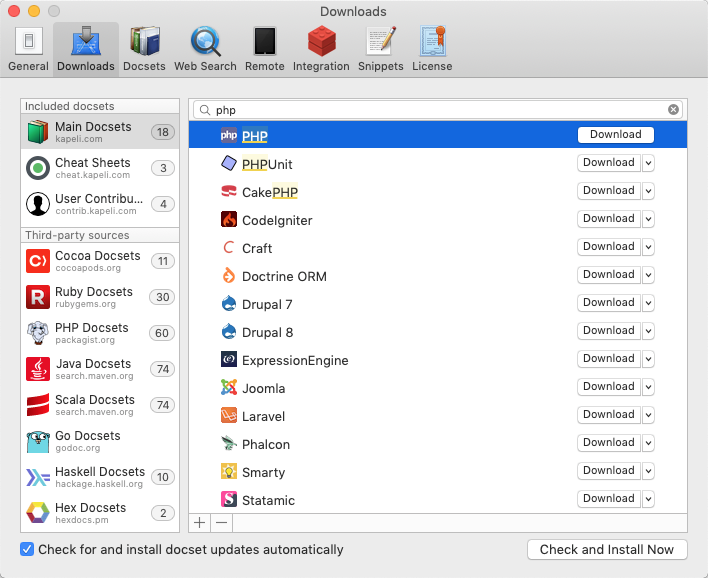This screenshot has width=708, height=578.
Task: Open the Remote preferences pane
Action: 265,50
